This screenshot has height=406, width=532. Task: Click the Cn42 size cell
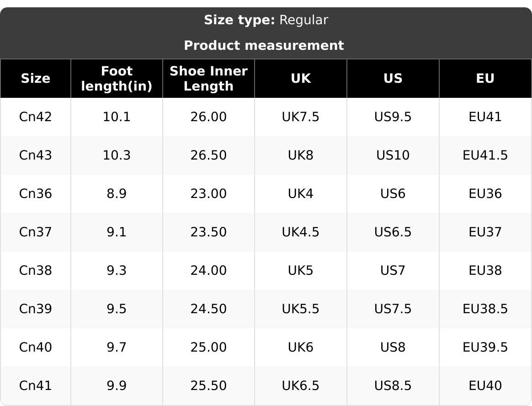(x=36, y=117)
